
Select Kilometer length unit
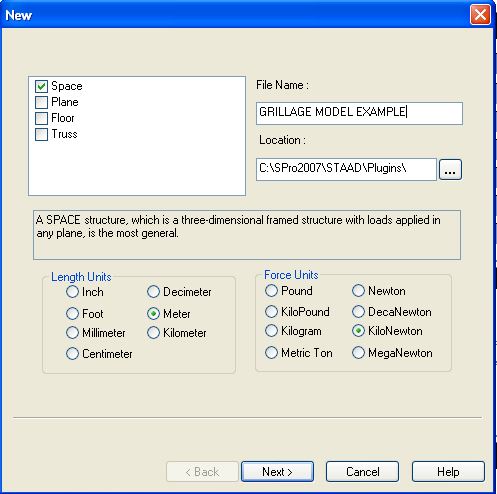point(153,332)
